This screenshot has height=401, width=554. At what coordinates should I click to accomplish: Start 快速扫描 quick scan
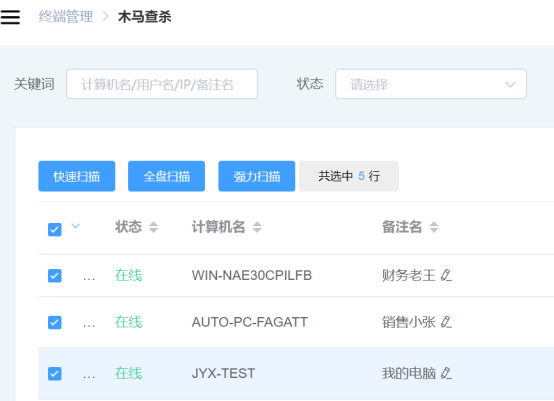pos(77,176)
